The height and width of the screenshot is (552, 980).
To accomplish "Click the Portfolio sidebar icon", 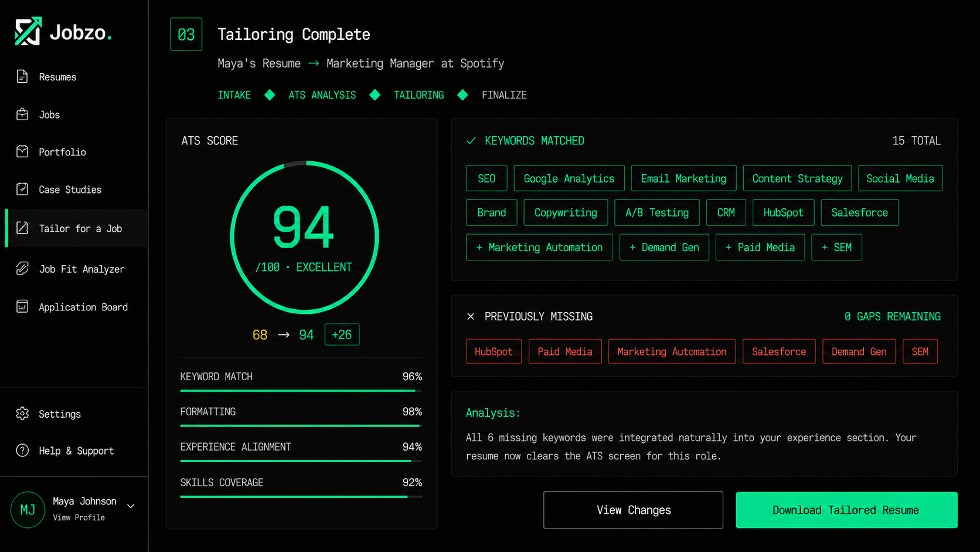I will [22, 151].
